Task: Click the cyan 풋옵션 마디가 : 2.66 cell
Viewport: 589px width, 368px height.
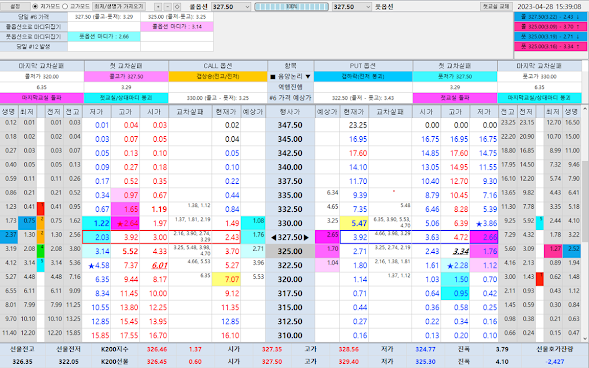Action: [104, 36]
